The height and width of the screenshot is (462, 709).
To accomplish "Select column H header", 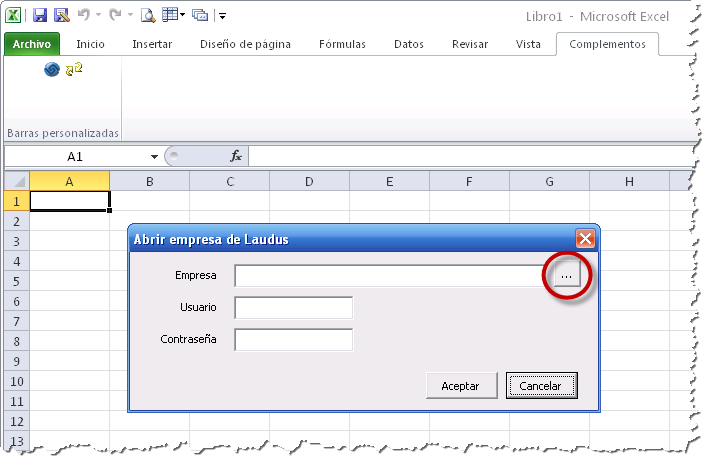I will 629,182.
